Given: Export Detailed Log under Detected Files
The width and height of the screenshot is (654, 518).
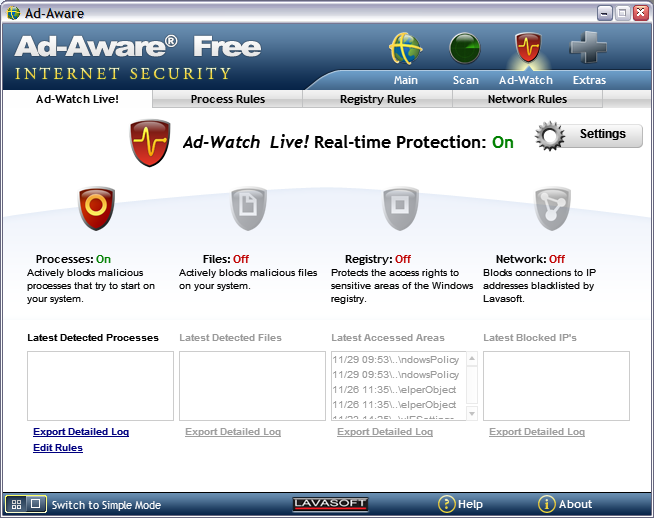Looking at the screenshot, I should pos(233,432).
